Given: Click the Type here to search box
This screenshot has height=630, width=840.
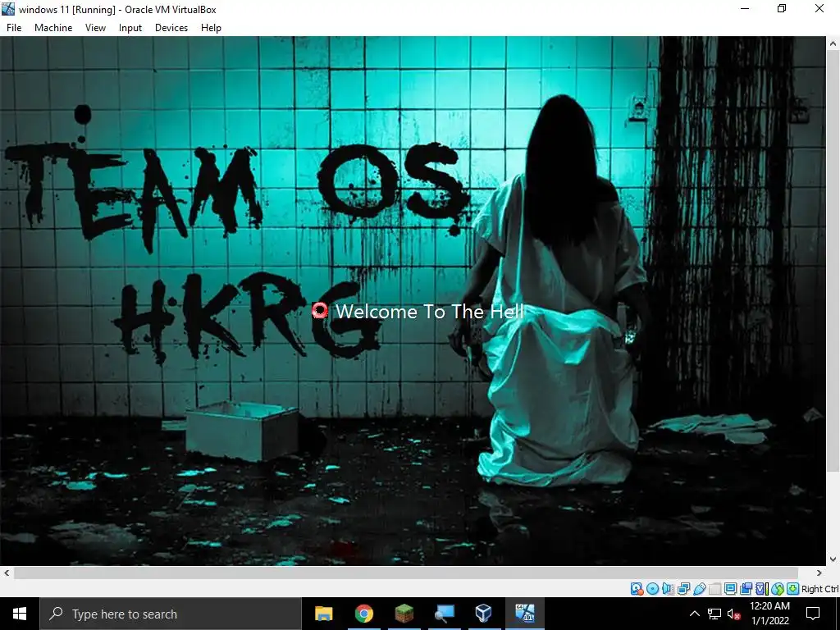Looking at the screenshot, I should tap(171, 614).
